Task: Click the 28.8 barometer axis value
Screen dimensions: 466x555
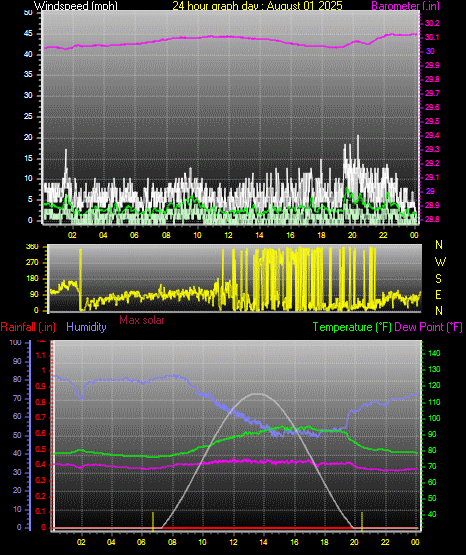Action: (x=432, y=219)
